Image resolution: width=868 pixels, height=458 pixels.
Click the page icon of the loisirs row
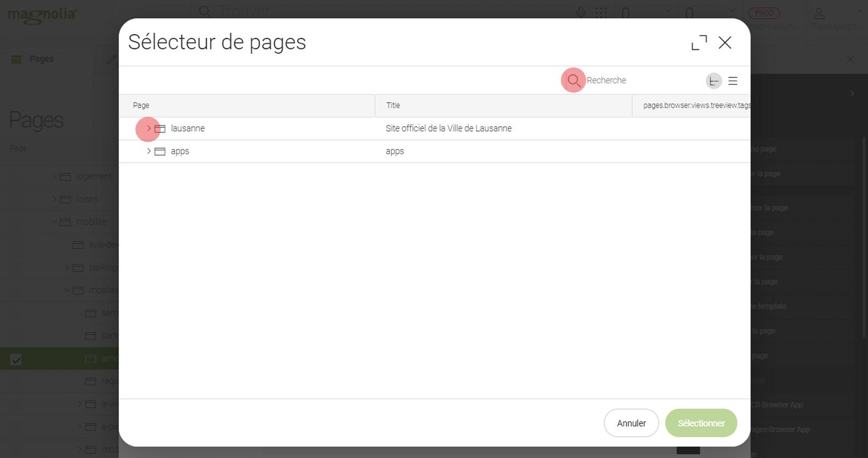pyautogui.click(x=66, y=199)
